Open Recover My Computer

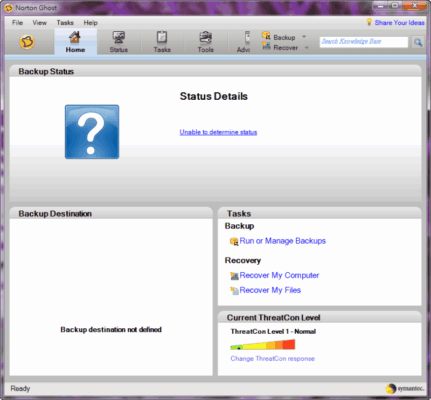tap(279, 275)
